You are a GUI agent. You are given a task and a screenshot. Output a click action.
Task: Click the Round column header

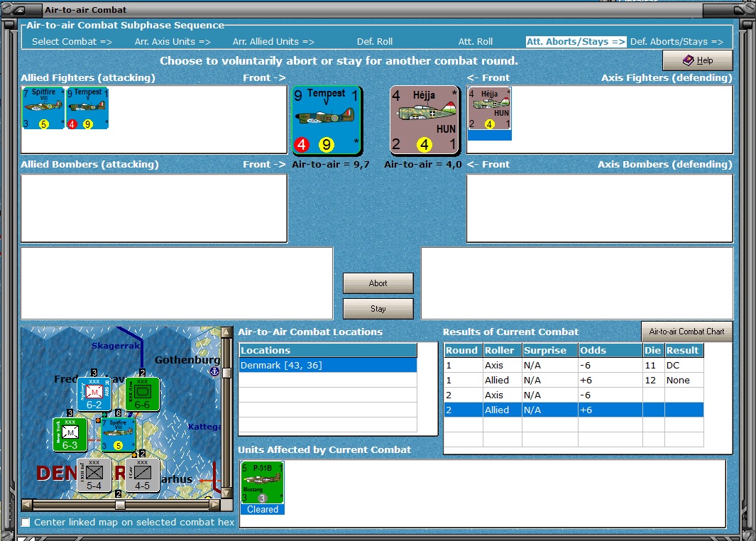pos(464,350)
